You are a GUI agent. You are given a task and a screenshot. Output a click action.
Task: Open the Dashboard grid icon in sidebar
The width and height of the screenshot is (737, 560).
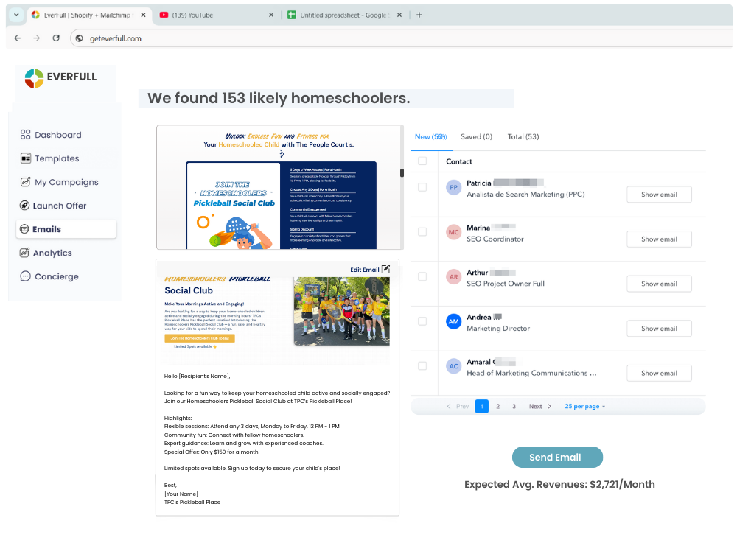point(25,135)
